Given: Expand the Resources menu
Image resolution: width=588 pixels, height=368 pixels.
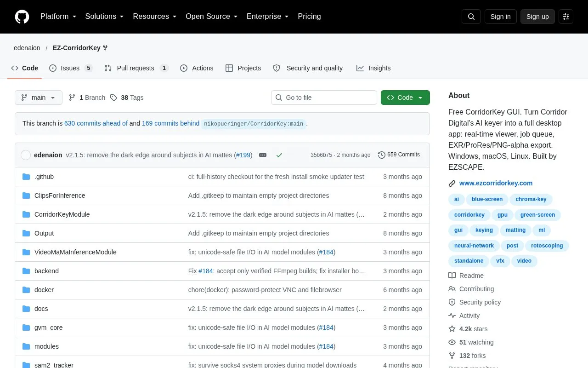Looking at the screenshot, I should coord(155,17).
